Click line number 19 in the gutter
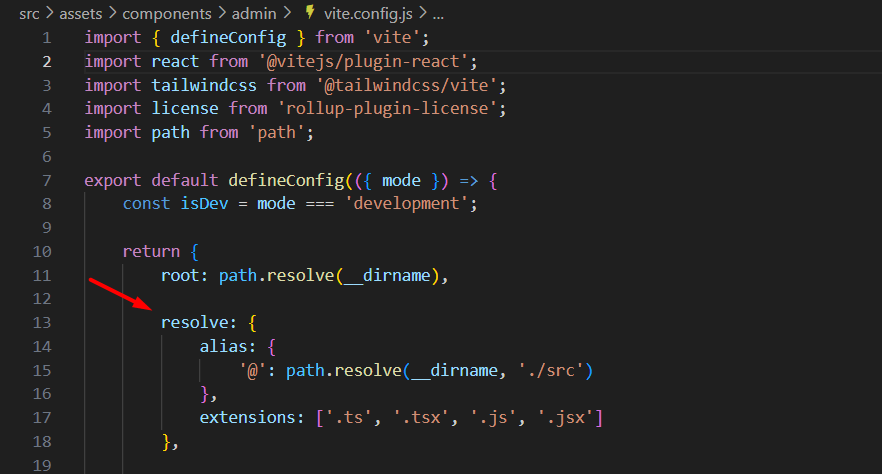 42,465
